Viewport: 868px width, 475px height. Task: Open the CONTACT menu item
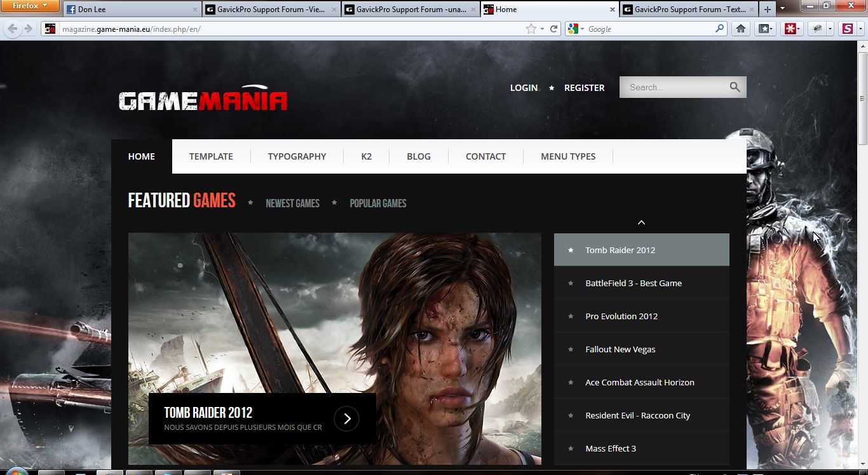pos(485,156)
